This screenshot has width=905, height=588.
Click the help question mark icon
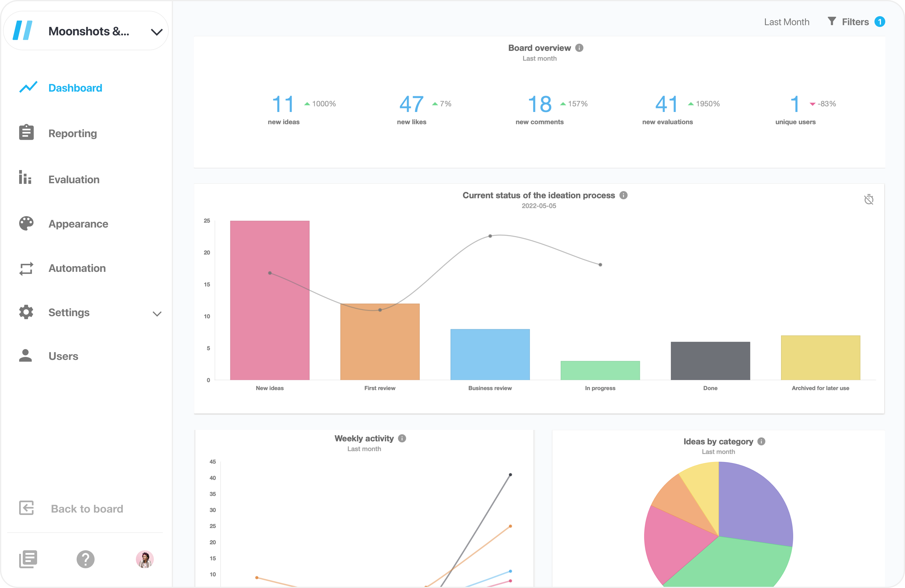[85, 559]
